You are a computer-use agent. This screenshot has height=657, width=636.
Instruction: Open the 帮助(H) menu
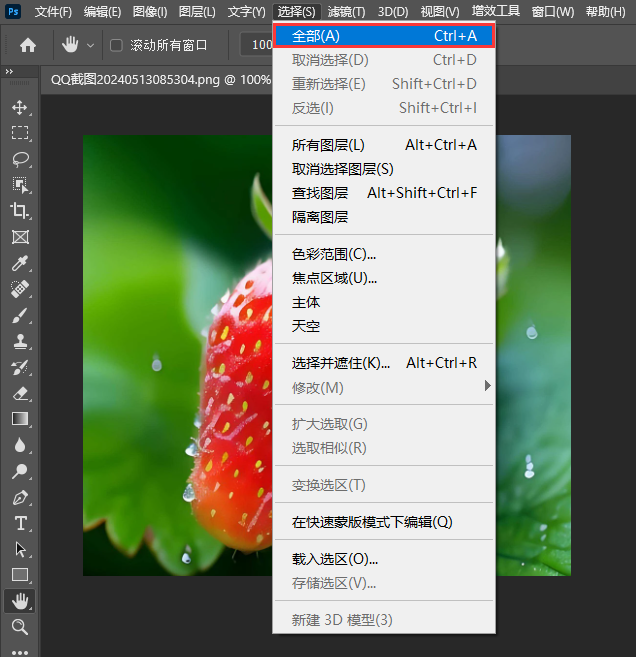(x=605, y=12)
